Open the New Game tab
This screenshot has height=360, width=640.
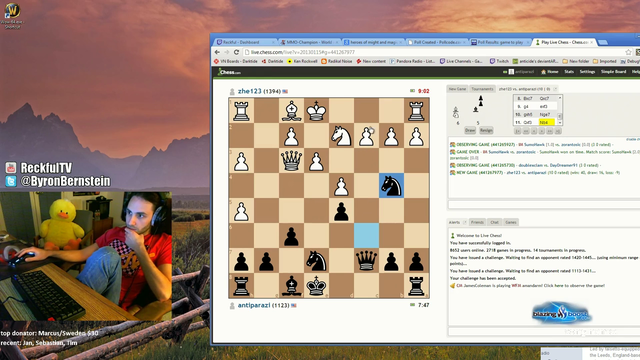(x=457, y=89)
